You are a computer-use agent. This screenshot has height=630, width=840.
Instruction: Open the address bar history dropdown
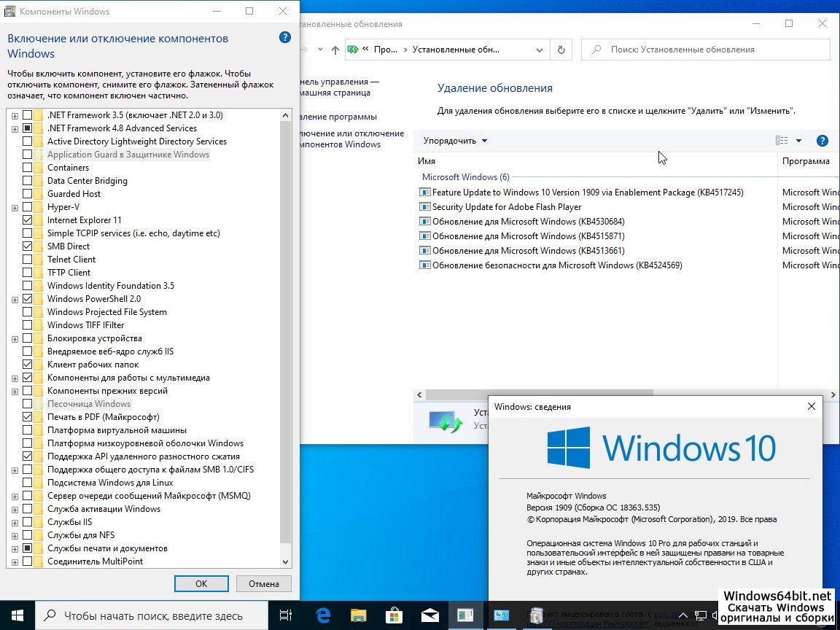tap(540, 50)
